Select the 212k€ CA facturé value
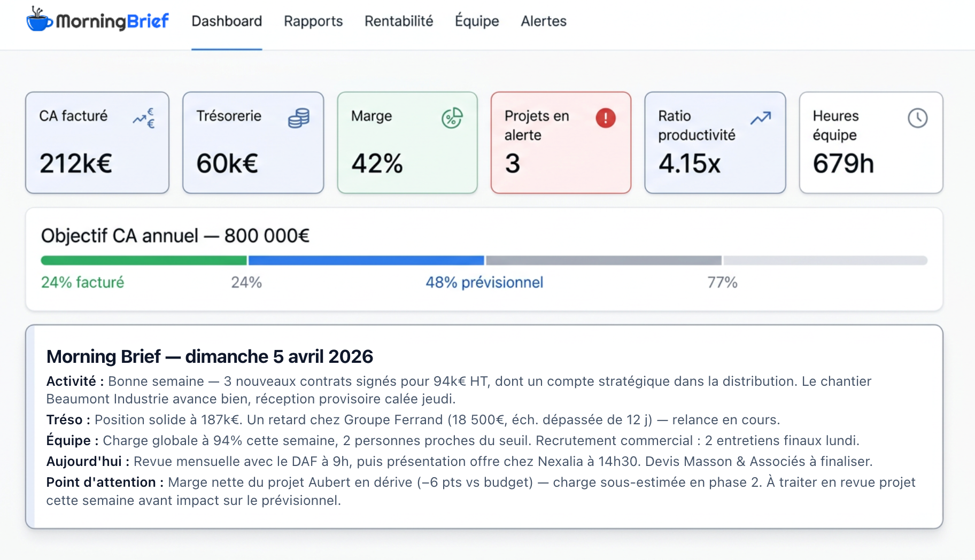This screenshot has height=560, width=975. click(76, 164)
